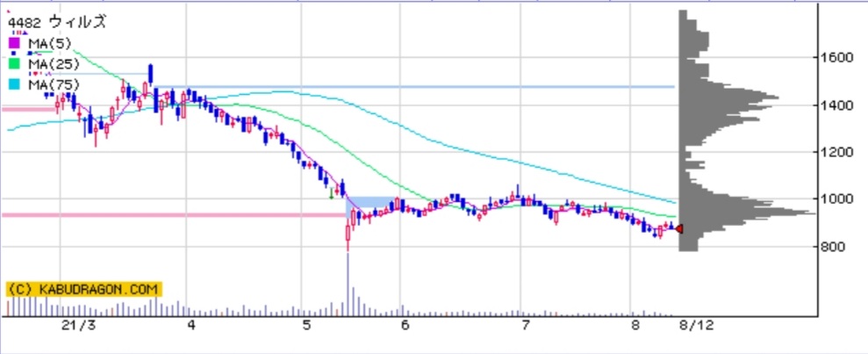The height and width of the screenshot is (354, 868).
Task: Click the MA(25) legend label
Action: coord(54,64)
